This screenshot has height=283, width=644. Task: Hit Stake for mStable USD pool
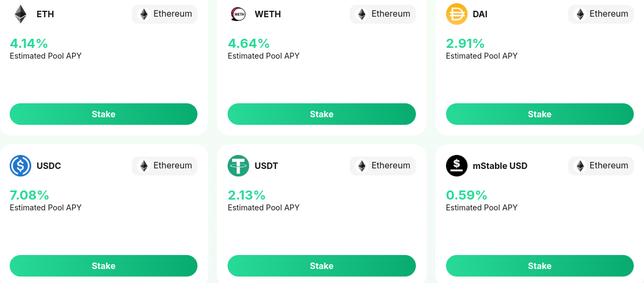pyautogui.click(x=540, y=266)
